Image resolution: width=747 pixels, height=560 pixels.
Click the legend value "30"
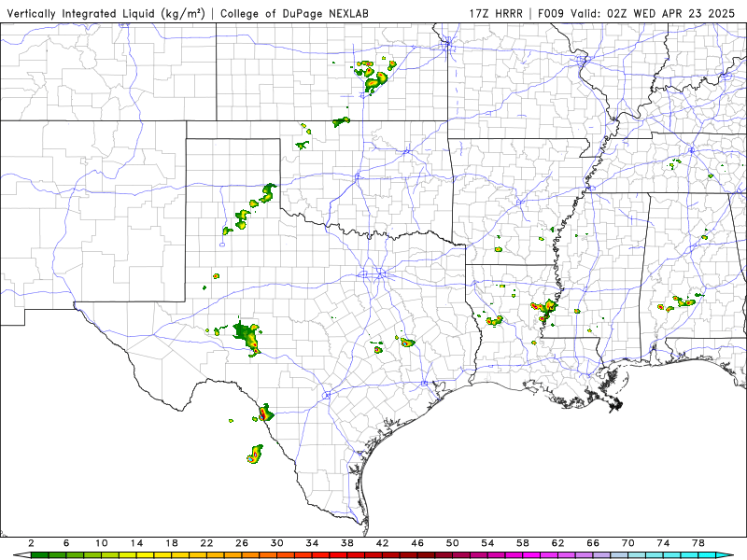[x=277, y=543]
